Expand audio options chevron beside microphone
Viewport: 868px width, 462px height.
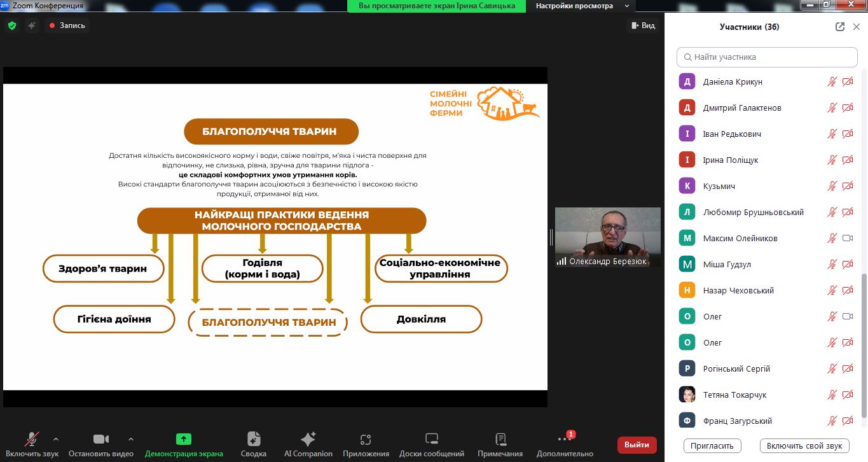56,438
